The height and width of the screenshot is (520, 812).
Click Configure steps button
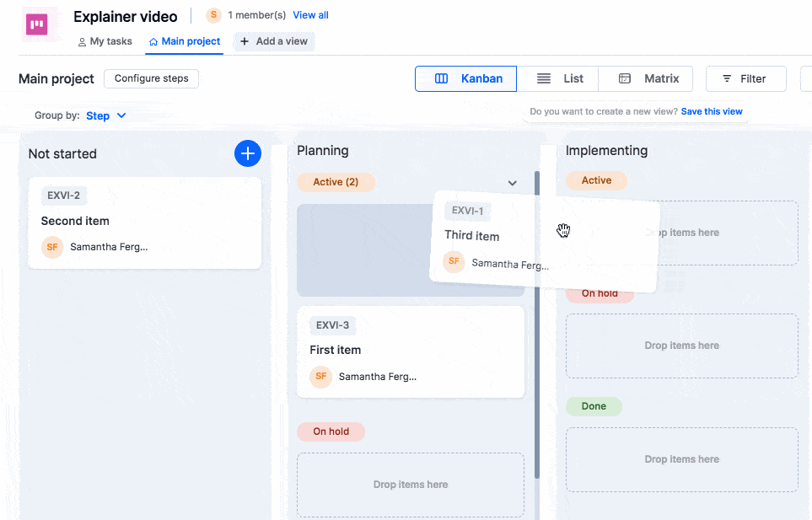pyautogui.click(x=152, y=78)
